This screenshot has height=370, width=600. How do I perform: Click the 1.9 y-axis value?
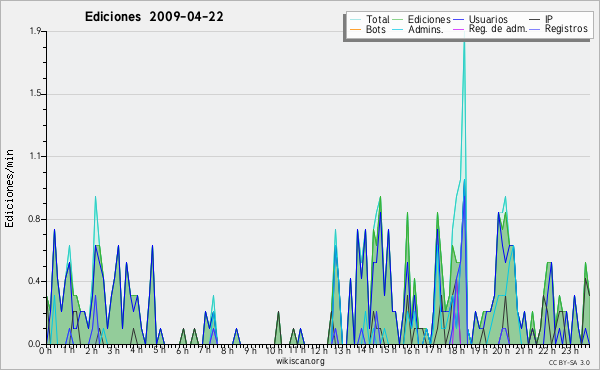[35, 31]
